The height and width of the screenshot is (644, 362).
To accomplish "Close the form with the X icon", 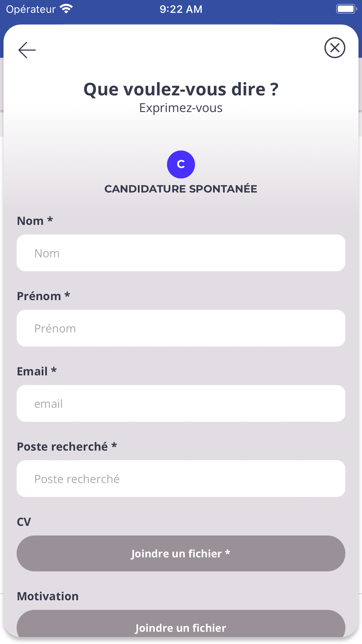I will (335, 48).
